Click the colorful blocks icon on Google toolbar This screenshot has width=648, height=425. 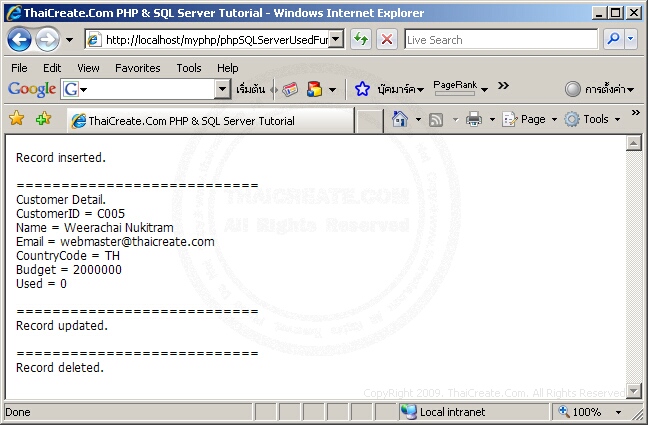coord(314,89)
